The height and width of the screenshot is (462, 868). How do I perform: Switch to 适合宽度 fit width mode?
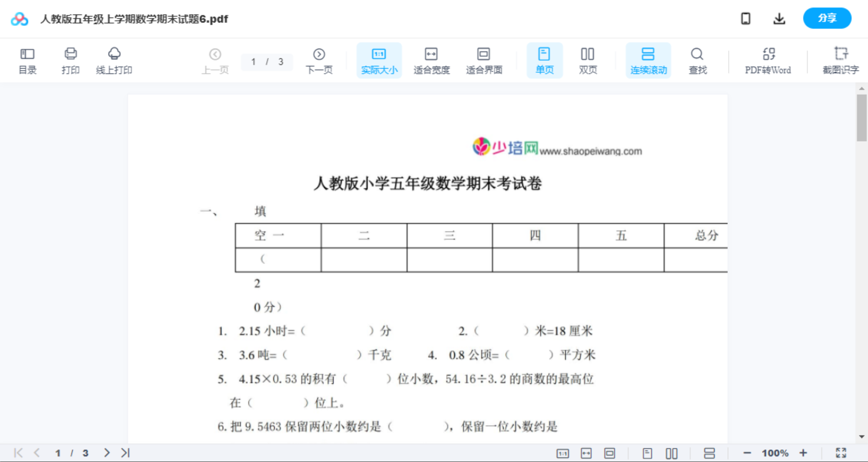431,60
